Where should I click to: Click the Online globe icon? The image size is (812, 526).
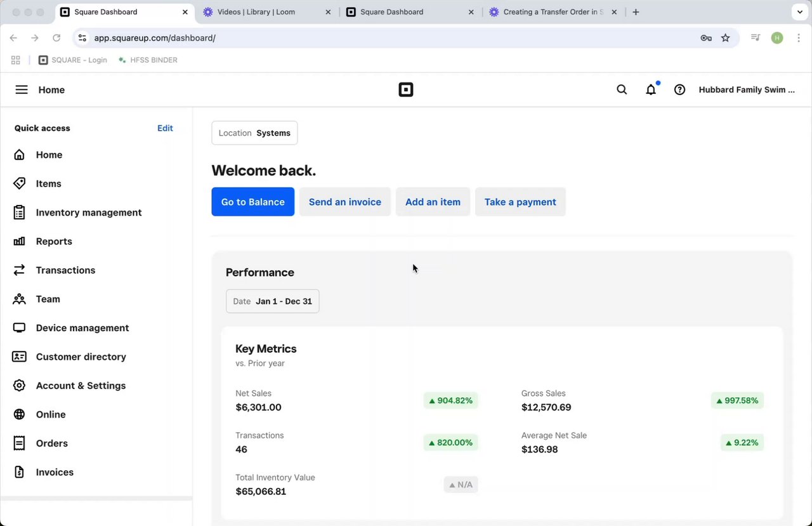tap(20, 414)
